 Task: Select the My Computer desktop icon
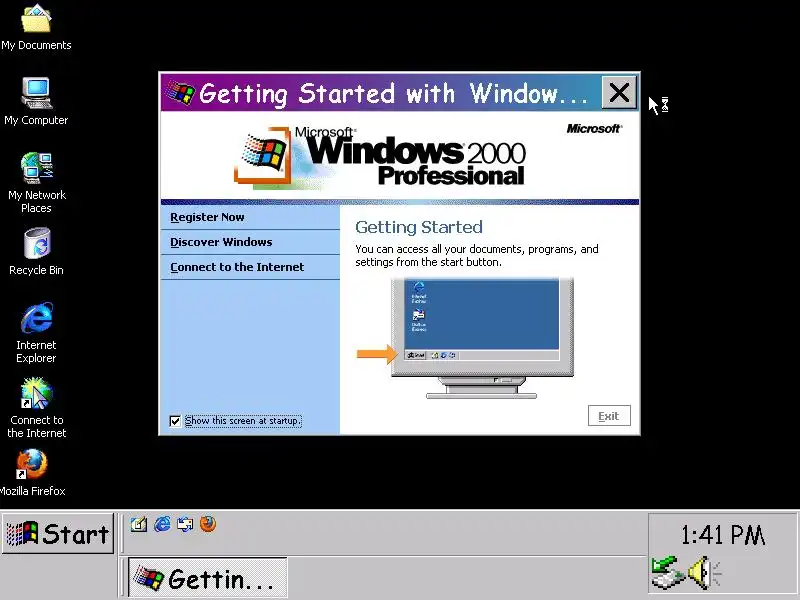click(36, 101)
